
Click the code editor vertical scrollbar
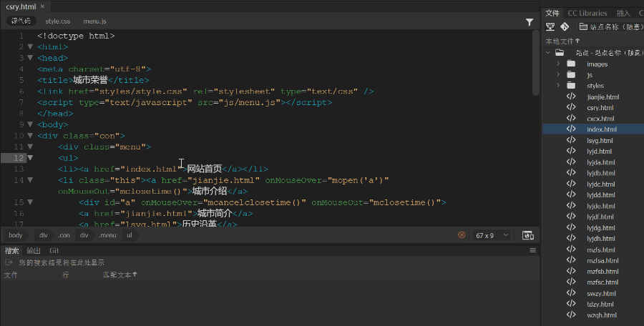click(536, 64)
